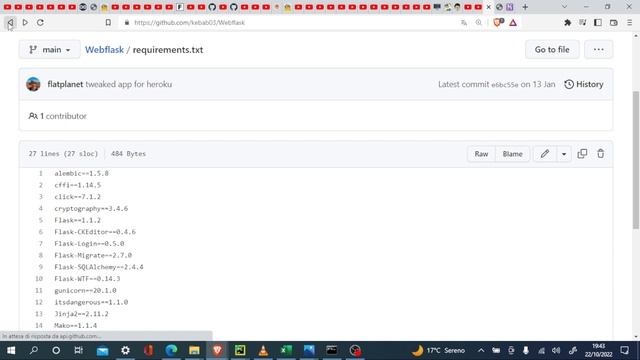The image size is (640, 360).
Task: Select line number 5
Action: pos(40,220)
